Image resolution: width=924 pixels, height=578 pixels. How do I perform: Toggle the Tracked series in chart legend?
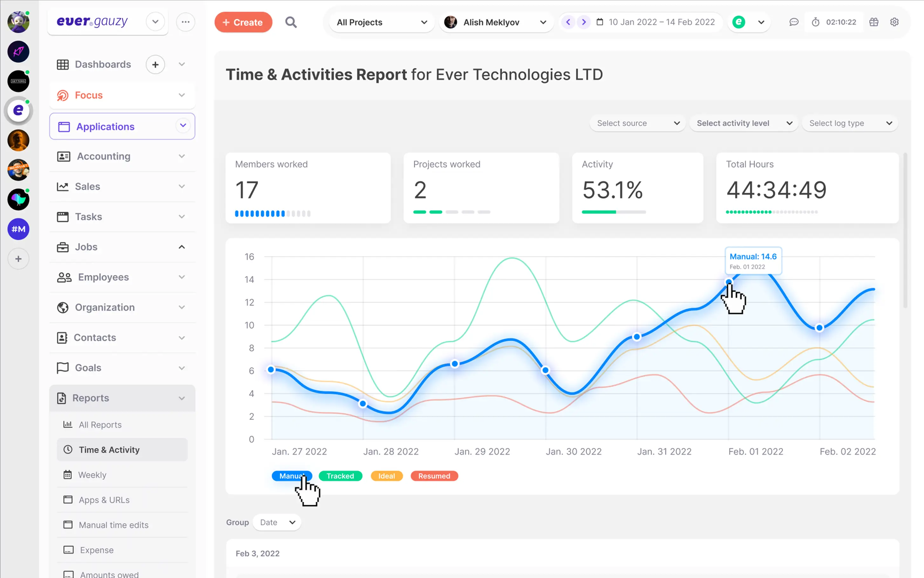340,475
